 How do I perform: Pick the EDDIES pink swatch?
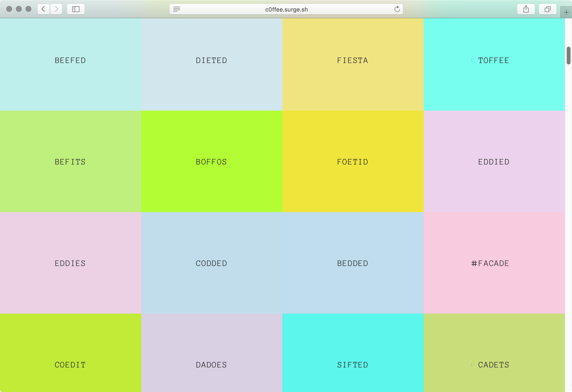pyautogui.click(x=71, y=263)
